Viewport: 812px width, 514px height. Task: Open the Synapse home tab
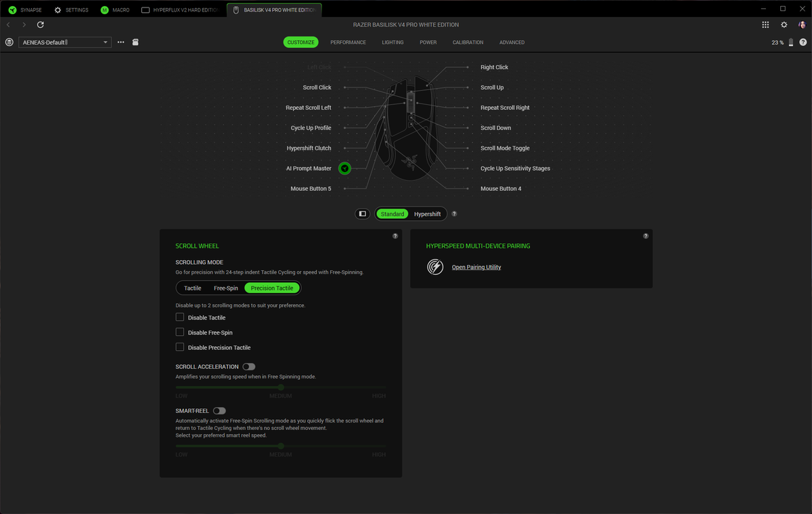pos(25,10)
